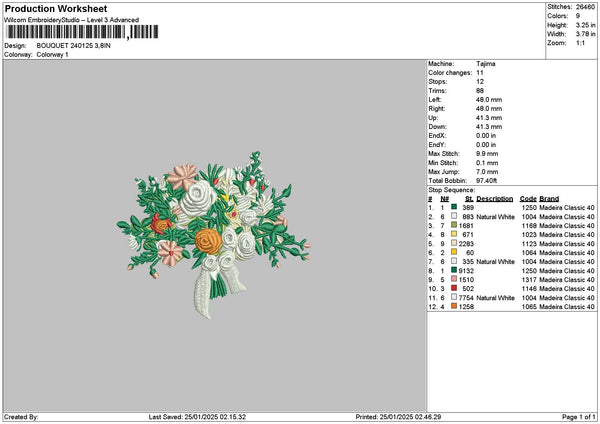Click the orange swatch in stop 12
600x424 pixels.
click(455, 306)
